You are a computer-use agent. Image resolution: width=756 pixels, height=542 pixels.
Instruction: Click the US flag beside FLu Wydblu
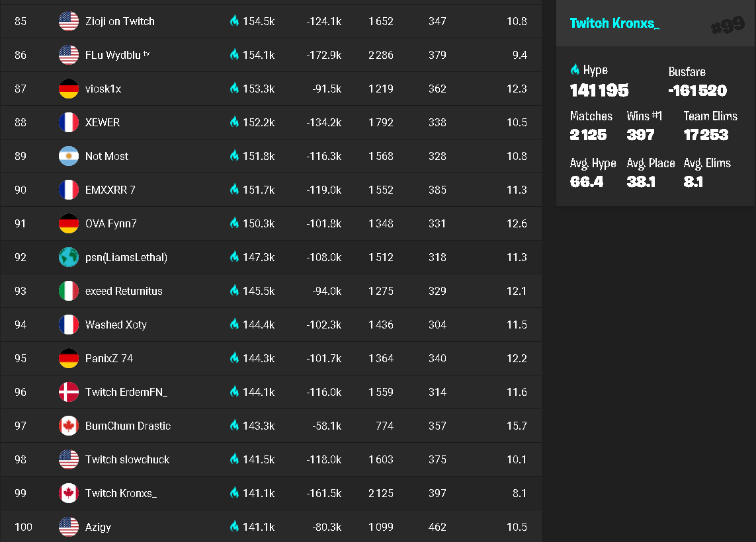click(x=69, y=55)
